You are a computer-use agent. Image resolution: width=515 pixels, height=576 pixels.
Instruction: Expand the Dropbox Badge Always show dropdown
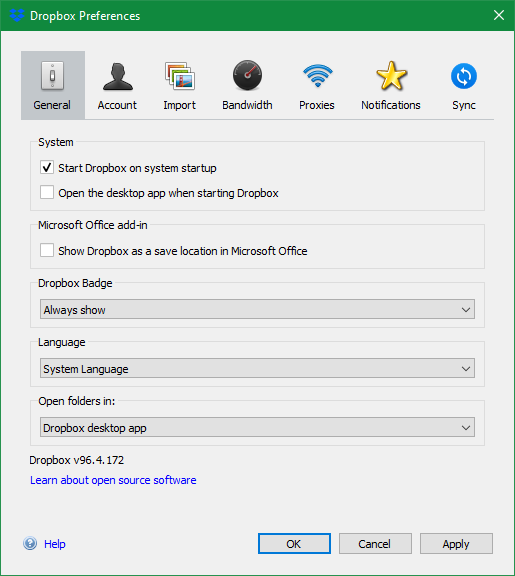[x=257, y=309]
